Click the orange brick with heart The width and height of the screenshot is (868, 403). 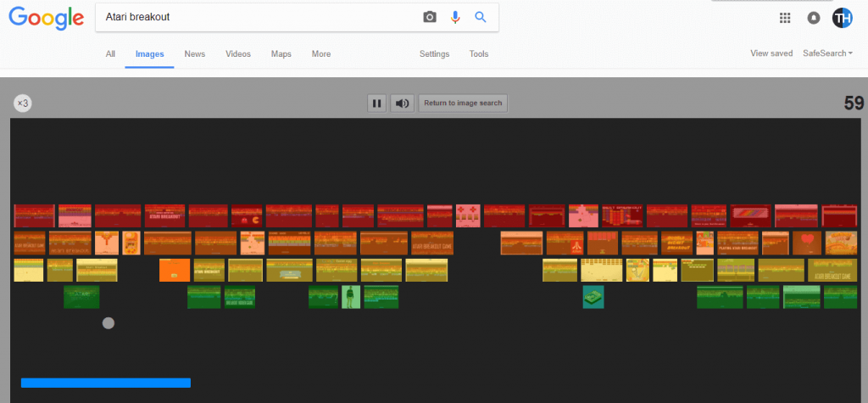(807, 243)
